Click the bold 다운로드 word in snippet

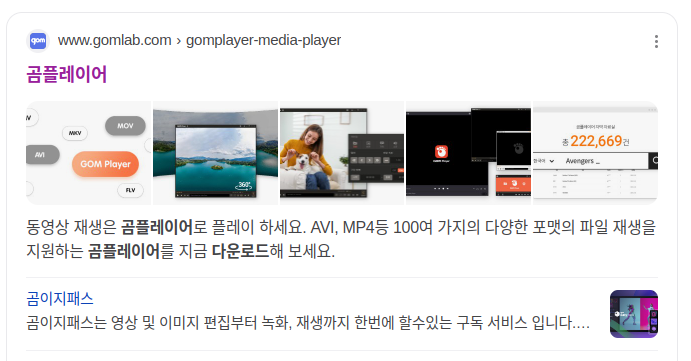[241, 251]
